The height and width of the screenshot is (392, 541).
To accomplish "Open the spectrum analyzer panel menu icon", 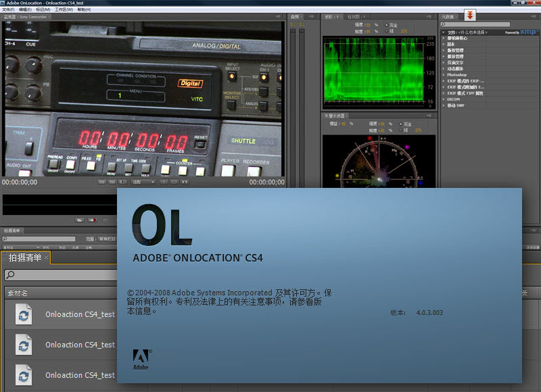I will click(x=427, y=16).
